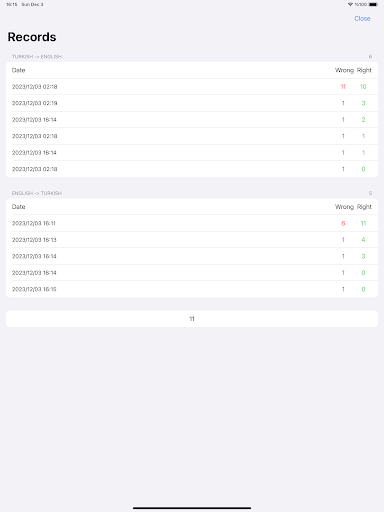The width and height of the screenshot is (384, 512).
Task: Open the 2023/12/03 16:11 record
Action: [x=192, y=223]
